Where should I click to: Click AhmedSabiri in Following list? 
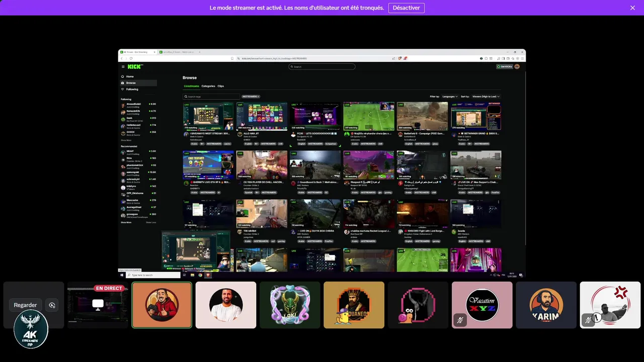139,105
